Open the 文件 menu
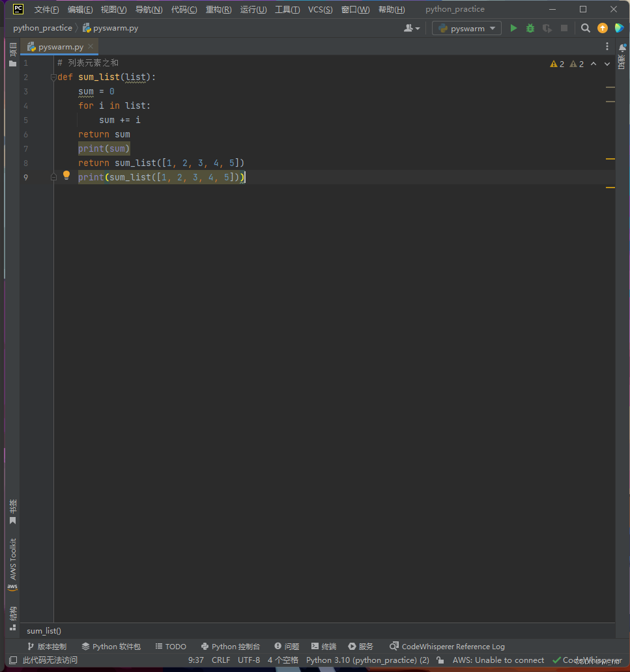 coord(46,9)
